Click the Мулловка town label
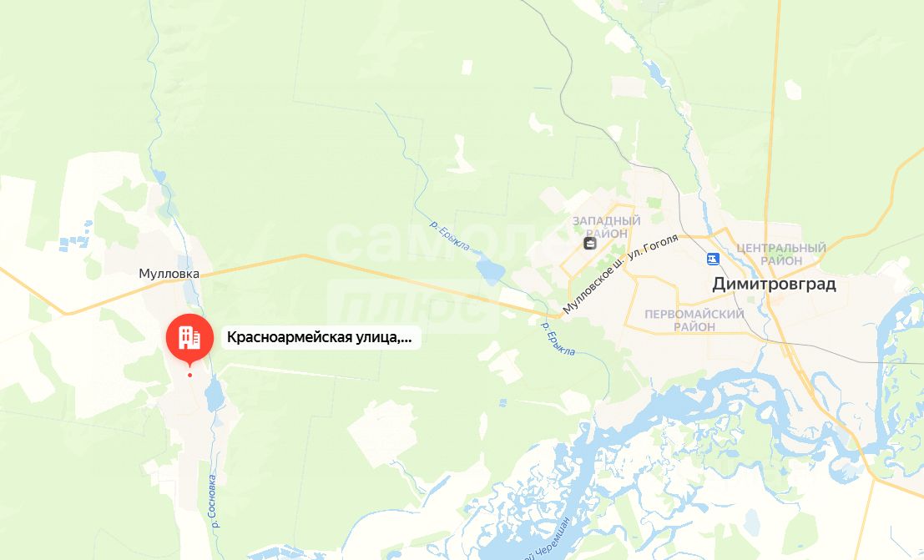 [169, 274]
